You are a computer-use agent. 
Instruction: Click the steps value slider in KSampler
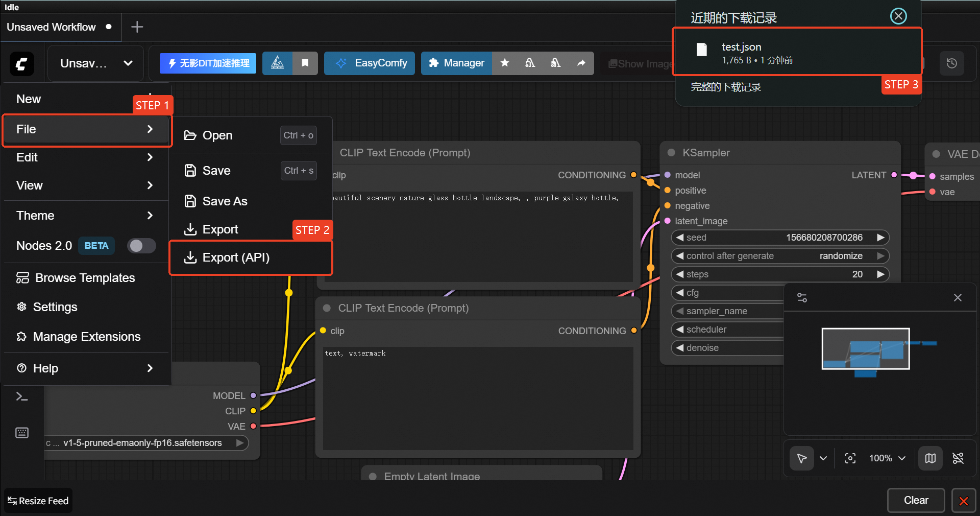pyautogui.click(x=780, y=274)
